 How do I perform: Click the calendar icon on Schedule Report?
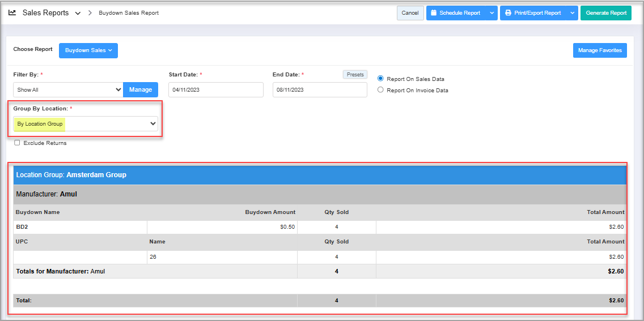pyautogui.click(x=434, y=13)
